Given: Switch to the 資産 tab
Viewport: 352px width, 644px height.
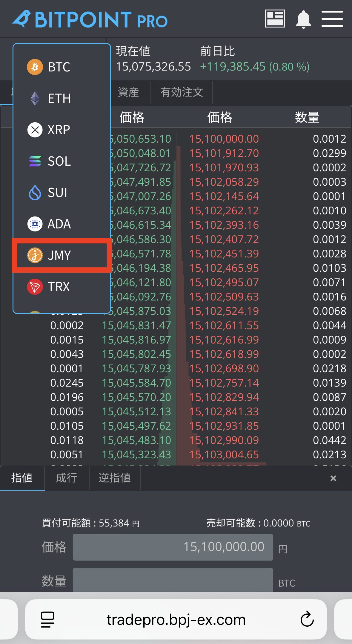Looking at the screenshot, I should click(129, 92).
